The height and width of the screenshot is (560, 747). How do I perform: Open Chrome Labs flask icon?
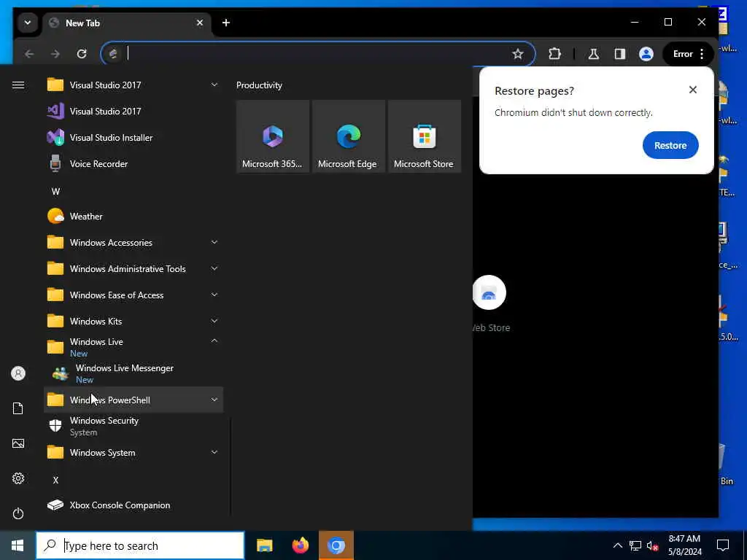pos(594,54)
